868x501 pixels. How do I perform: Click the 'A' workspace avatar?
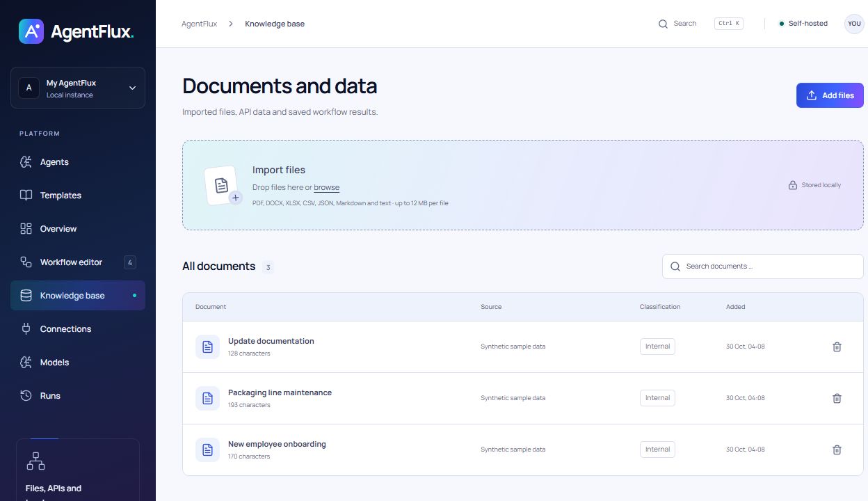tap(29, 88)
